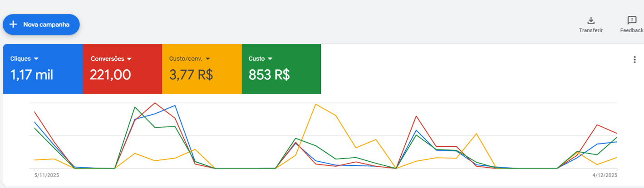
Task: Click the plus icon in Nova campanha
Action: 13,24
